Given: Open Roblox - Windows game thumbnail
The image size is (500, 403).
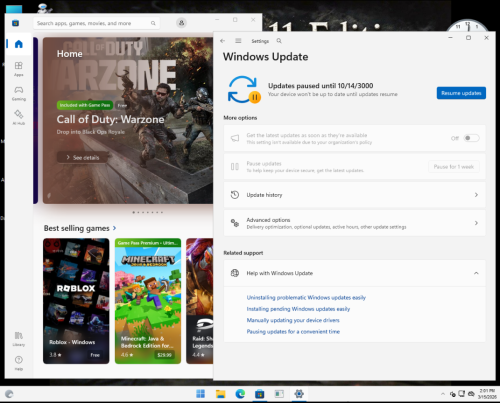Looking at the screenshot, I should tap(76, 301).
